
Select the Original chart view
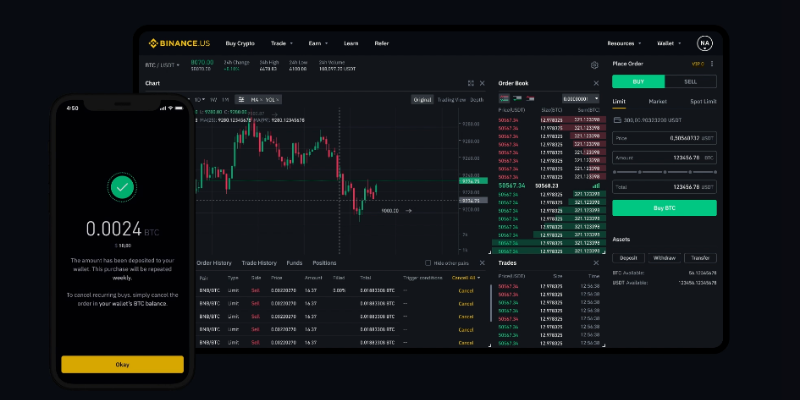(422, 100)
